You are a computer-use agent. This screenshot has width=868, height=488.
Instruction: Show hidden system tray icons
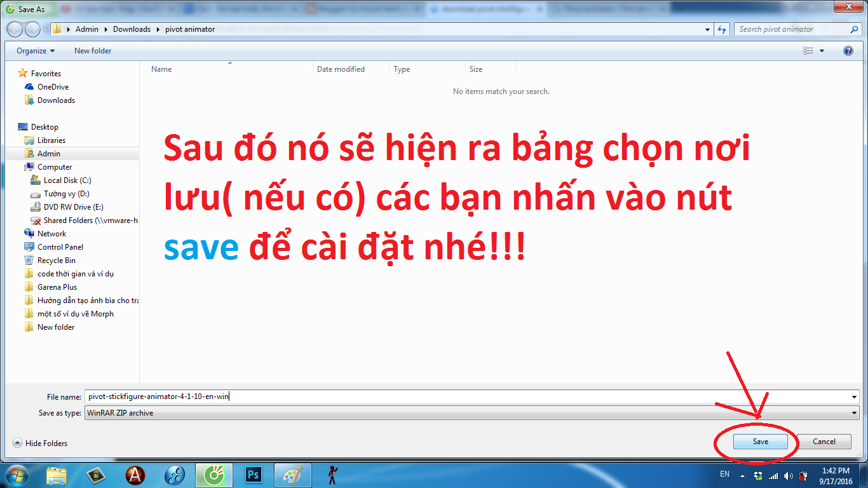coord(741,475)
